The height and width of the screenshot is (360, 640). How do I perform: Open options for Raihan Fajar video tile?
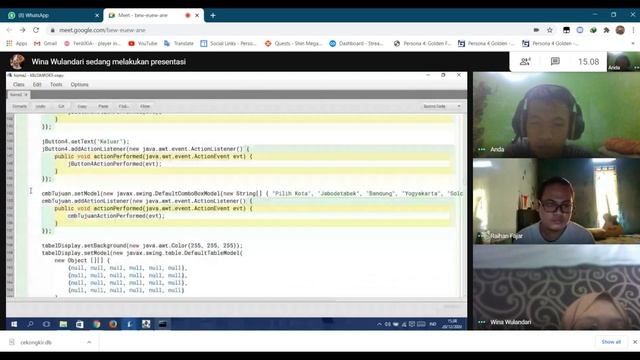pos(482,236)
